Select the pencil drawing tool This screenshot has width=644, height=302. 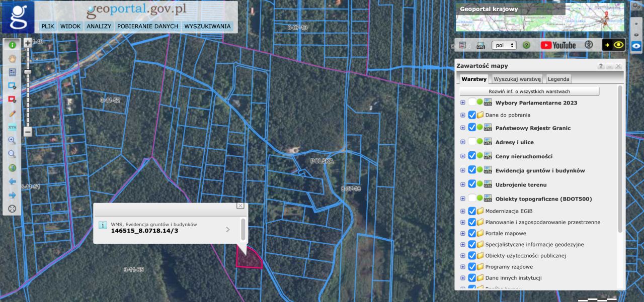click(x=13, y=114)
